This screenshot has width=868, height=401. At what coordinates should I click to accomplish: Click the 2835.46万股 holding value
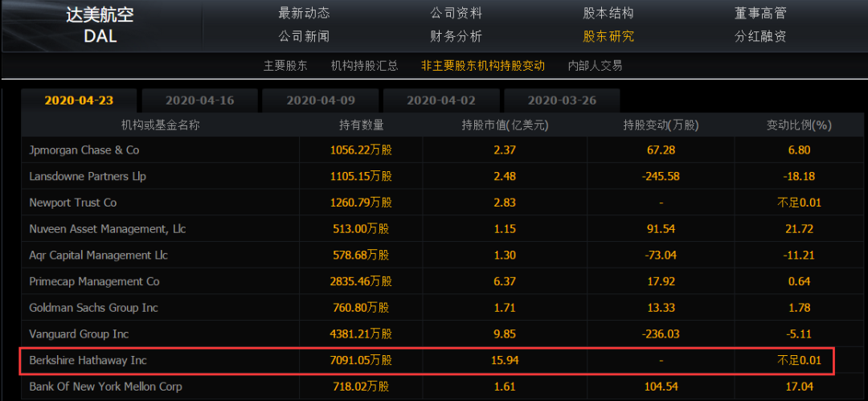click(361, 281)
